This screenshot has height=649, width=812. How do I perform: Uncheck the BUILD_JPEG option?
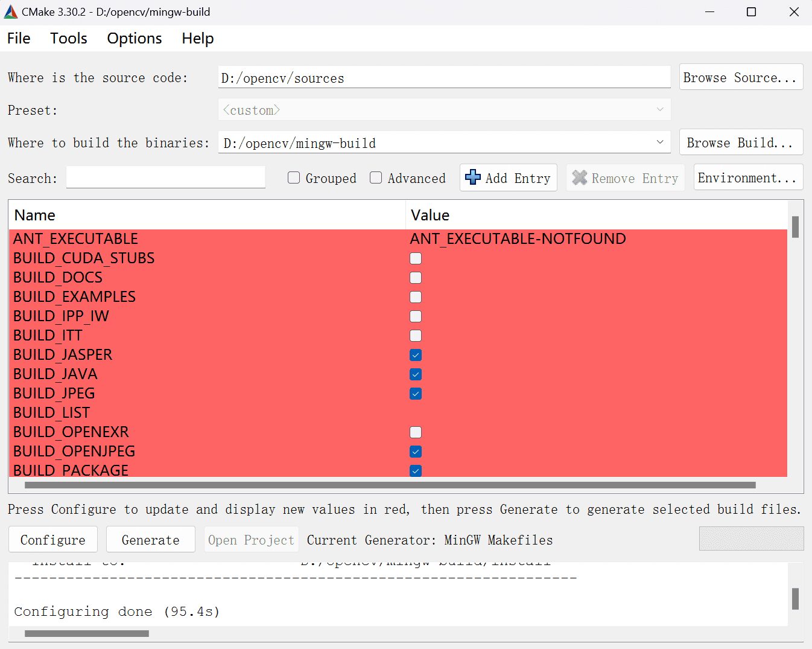[416, 394]
